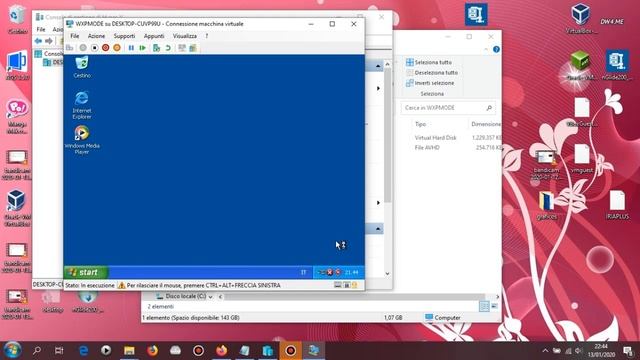Image resolution: width=640 pixels, height=360 pixels.
Task: Click the scroll-up arrow in the Hyper-V actions pane
Action: click(387, 64)
